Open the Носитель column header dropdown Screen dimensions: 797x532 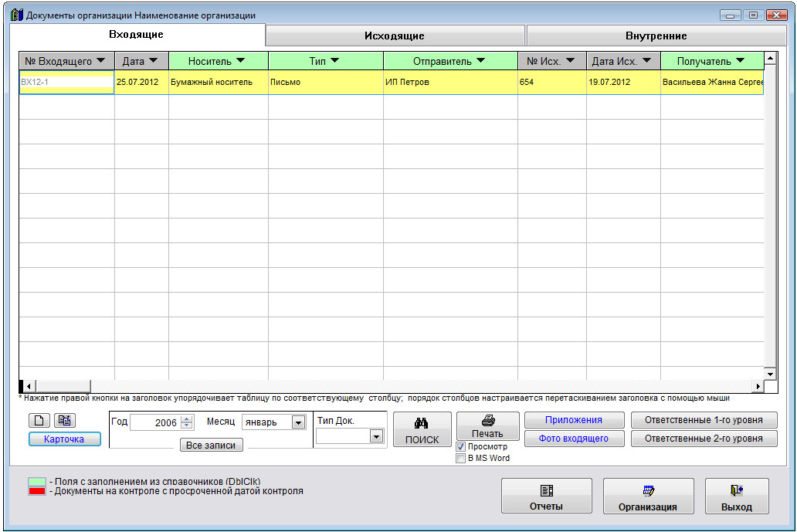click(x=239, y=61)
